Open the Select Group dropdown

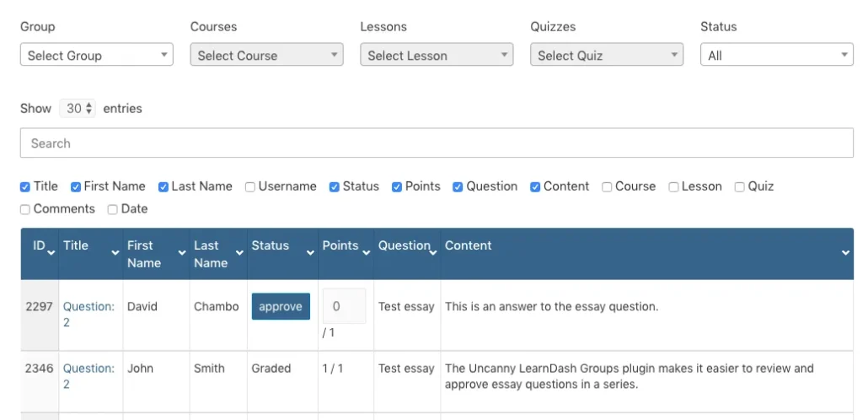pyautogui.click(x=96, y=56)
